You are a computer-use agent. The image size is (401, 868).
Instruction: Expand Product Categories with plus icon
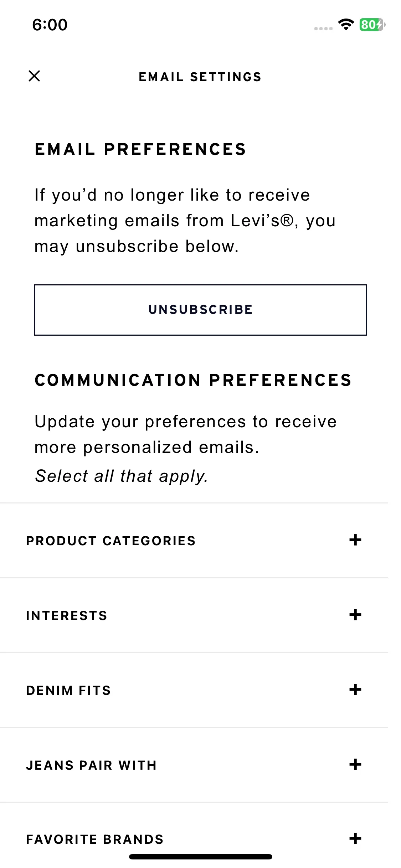[355, 540]
